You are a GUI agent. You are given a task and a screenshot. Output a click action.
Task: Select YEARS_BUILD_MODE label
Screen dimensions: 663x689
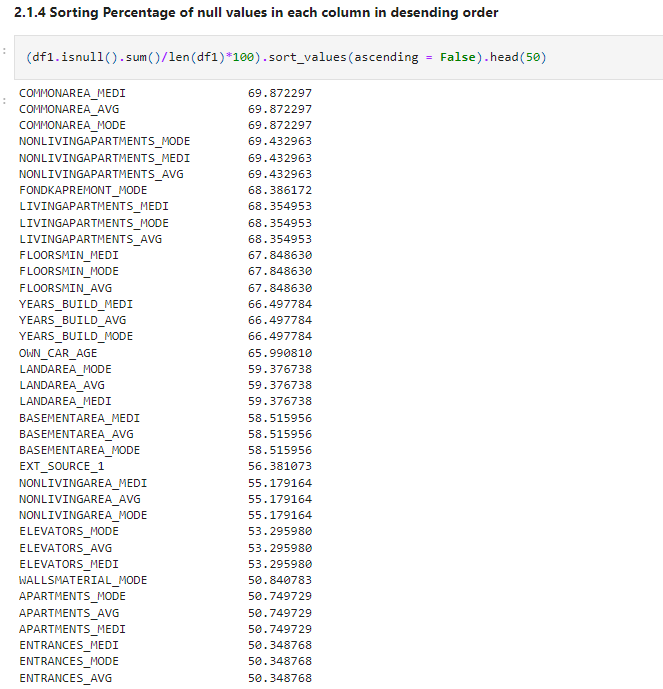76,336
